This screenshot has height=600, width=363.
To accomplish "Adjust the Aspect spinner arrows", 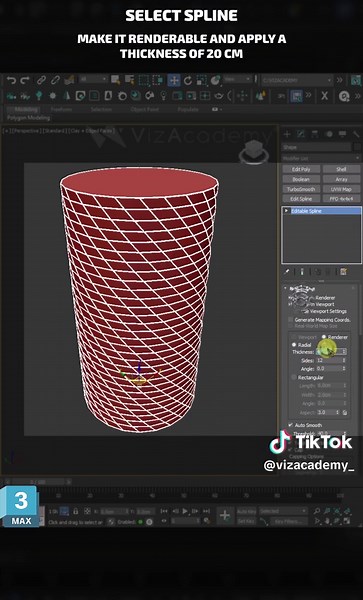I will click(x=338, y=412).
